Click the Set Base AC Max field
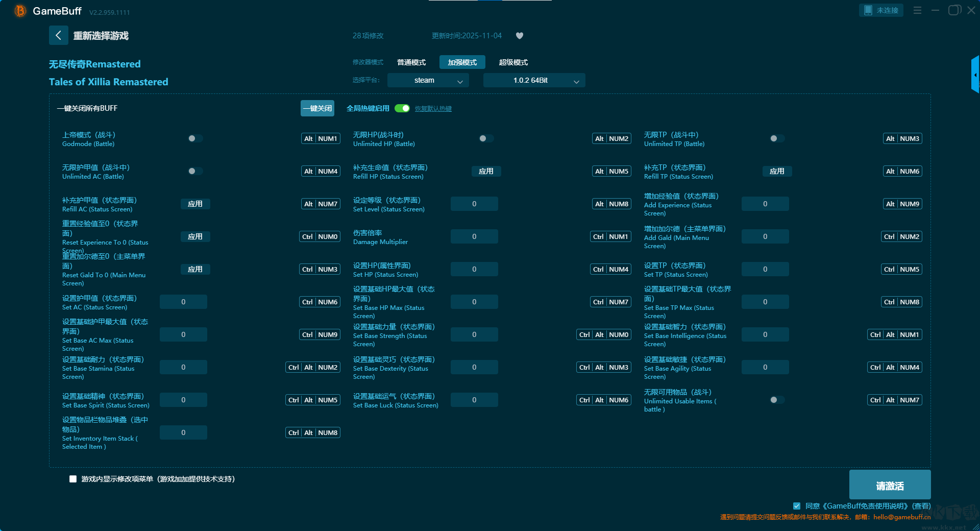The image size is (980, 531). (x=183, y=334)
